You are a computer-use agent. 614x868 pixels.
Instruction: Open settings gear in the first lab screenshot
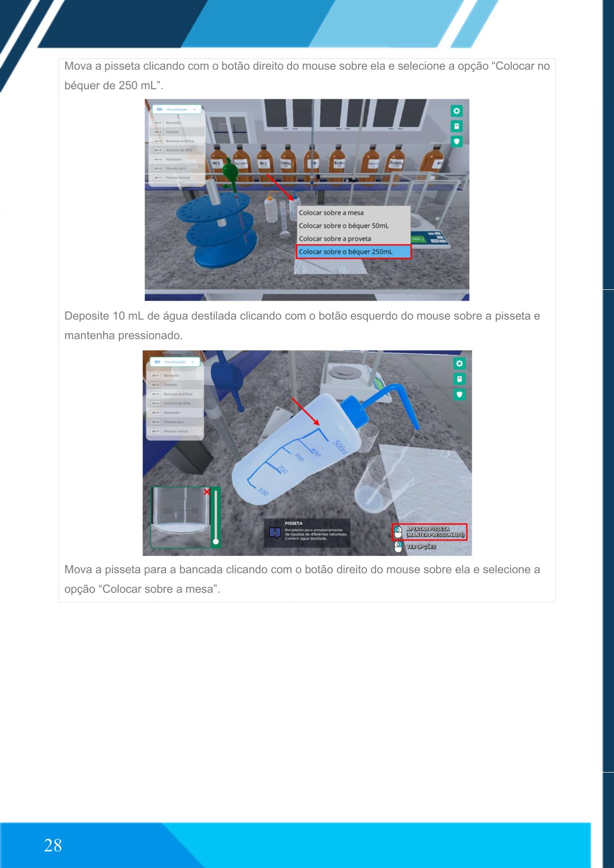tap(456, 111)
